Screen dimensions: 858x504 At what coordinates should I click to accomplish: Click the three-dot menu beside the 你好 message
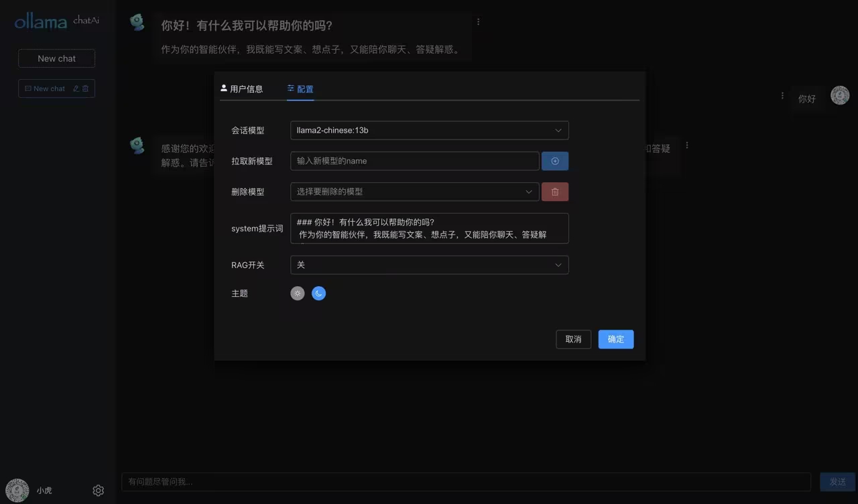point(782,96)
